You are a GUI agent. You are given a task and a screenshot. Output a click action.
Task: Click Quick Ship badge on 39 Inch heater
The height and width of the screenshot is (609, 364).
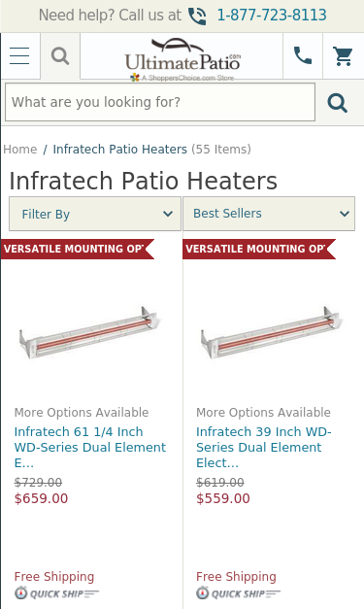(x=238, y=593)
